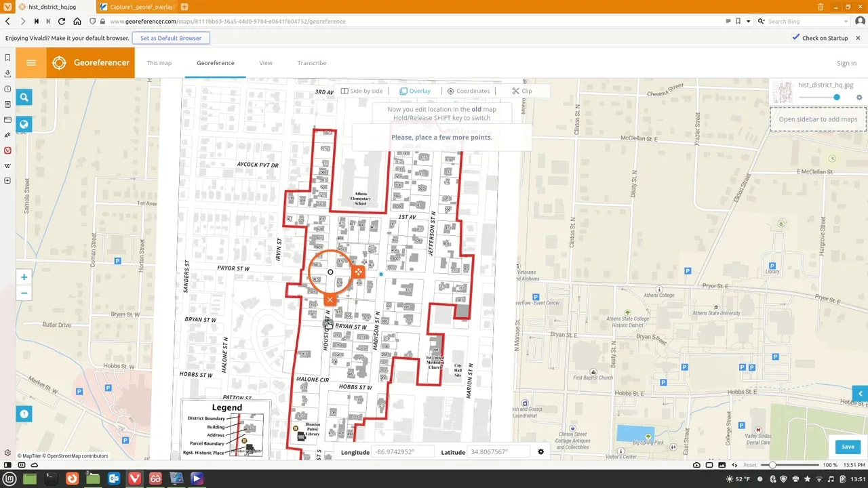Click the orange move control point handle
Viewport: 868px width, 488px height.
[357, 272]
